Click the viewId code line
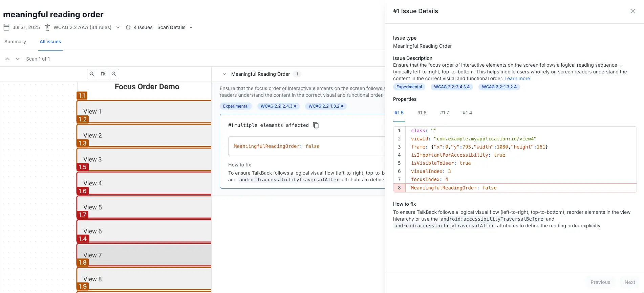 click(x=515, y=139)
